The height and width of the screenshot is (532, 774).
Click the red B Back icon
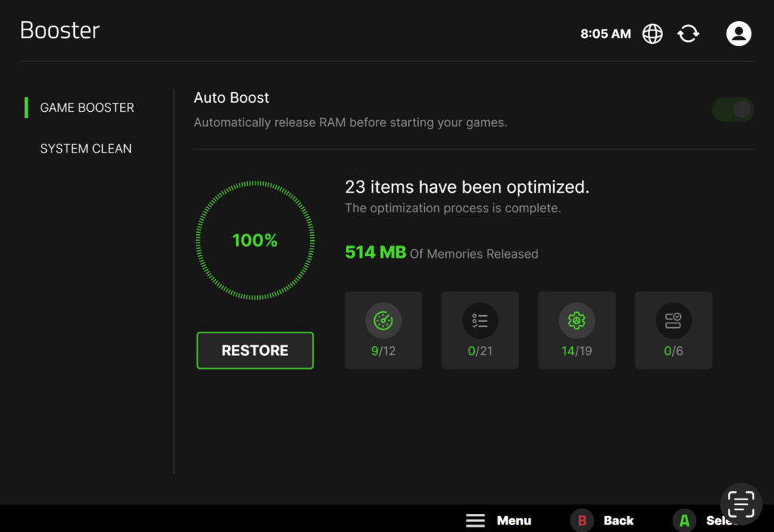click(x=582, y=520)
